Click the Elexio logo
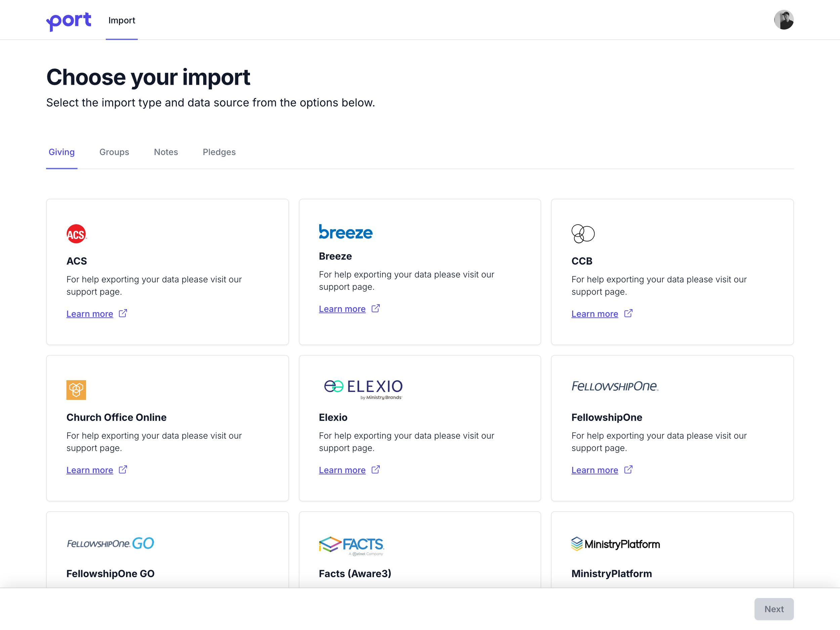Screen dimensions: 840x630 coord(364,390)
